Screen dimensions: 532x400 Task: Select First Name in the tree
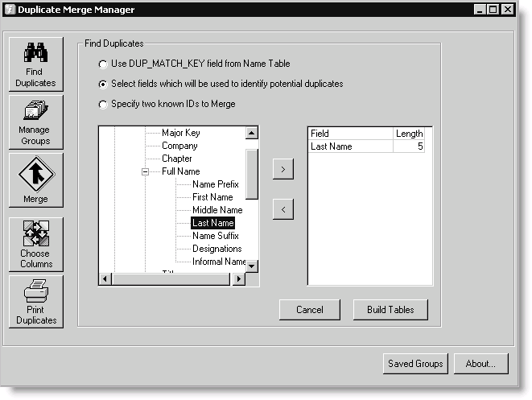(x=212, y=197)
